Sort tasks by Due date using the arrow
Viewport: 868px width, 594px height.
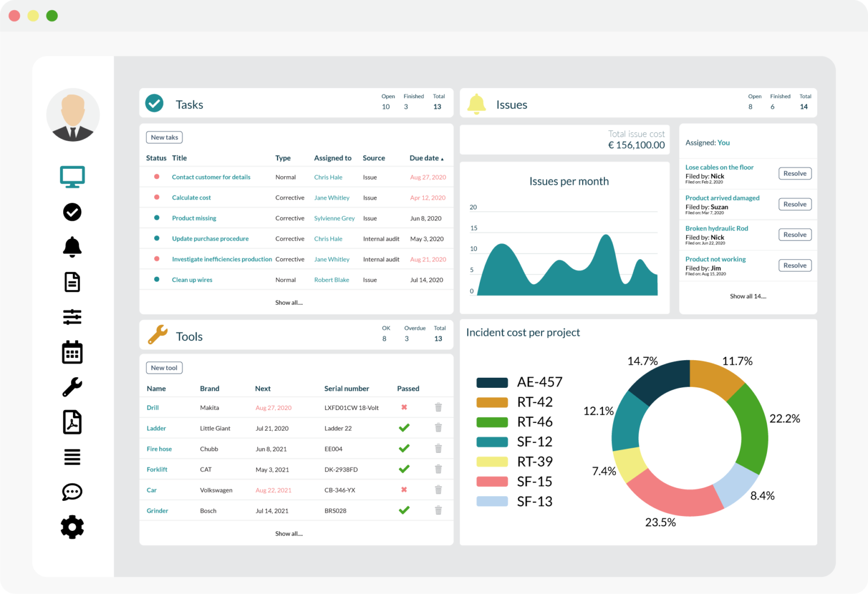(x=441, y=158)
